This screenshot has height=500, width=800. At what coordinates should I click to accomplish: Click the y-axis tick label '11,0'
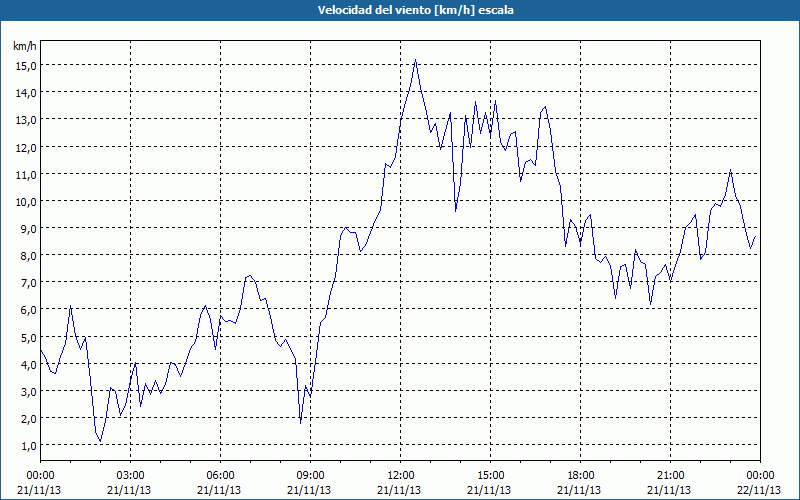click(x=26, y=174)
